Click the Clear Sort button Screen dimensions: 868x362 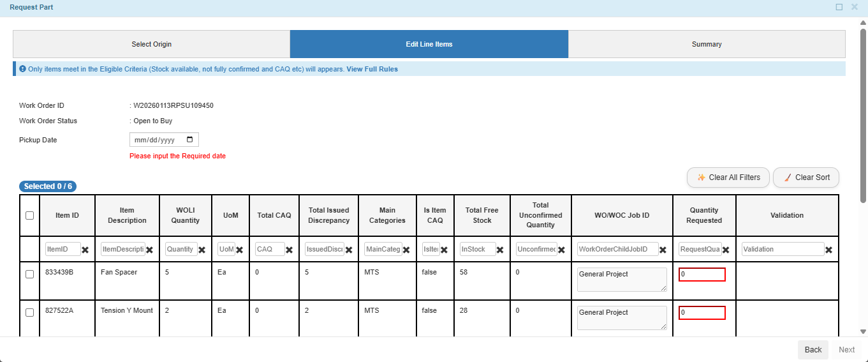805,177
